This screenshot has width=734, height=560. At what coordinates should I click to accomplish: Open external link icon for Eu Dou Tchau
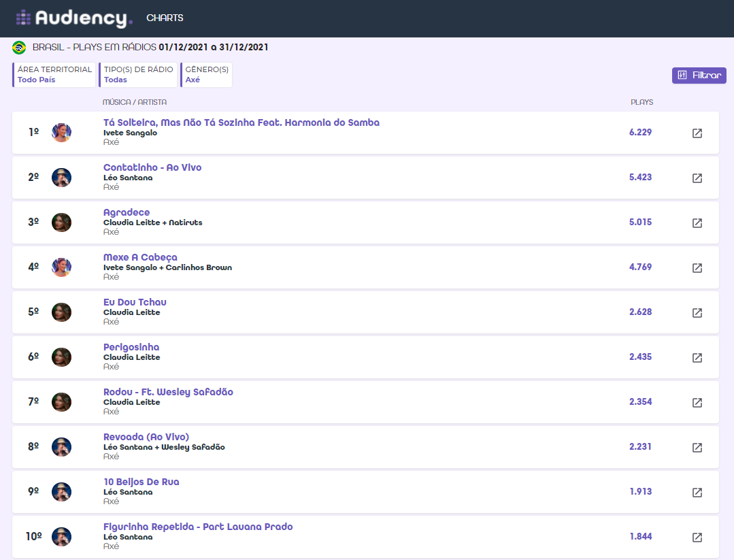pyautogui.click(x=697, y=313)
